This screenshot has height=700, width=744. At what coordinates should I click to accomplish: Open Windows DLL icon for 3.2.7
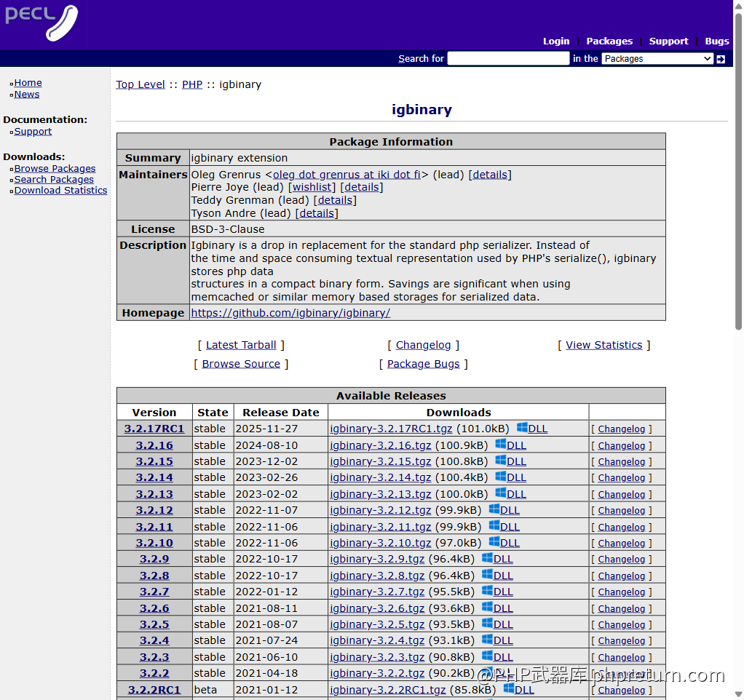tap(487, 590)
